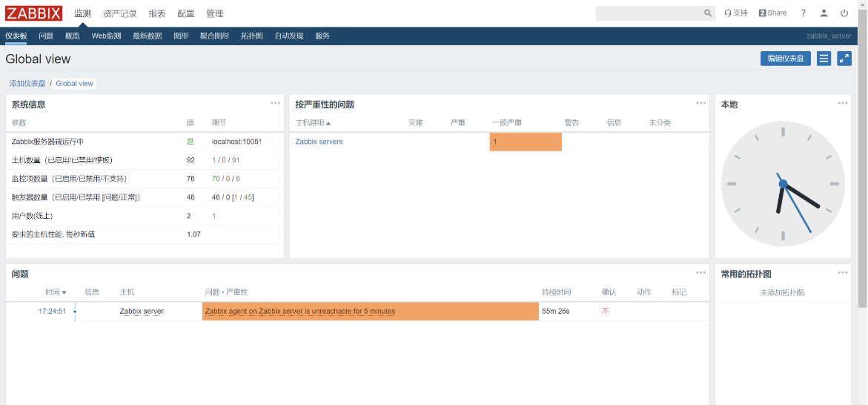868x405 pixels.
Task: Click the 灾难 severity column header
Action: 416,123
